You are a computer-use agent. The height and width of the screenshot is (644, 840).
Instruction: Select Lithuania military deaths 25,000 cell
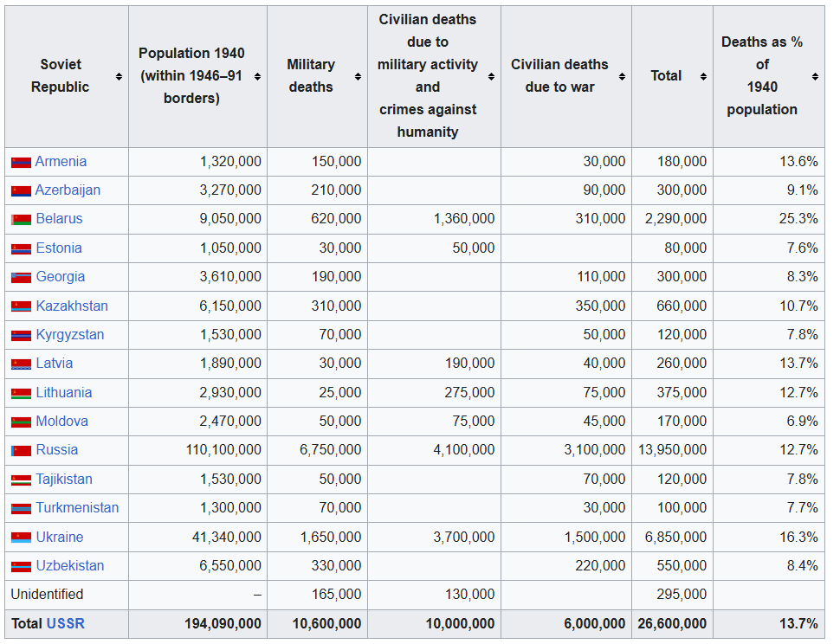(317, 393)
